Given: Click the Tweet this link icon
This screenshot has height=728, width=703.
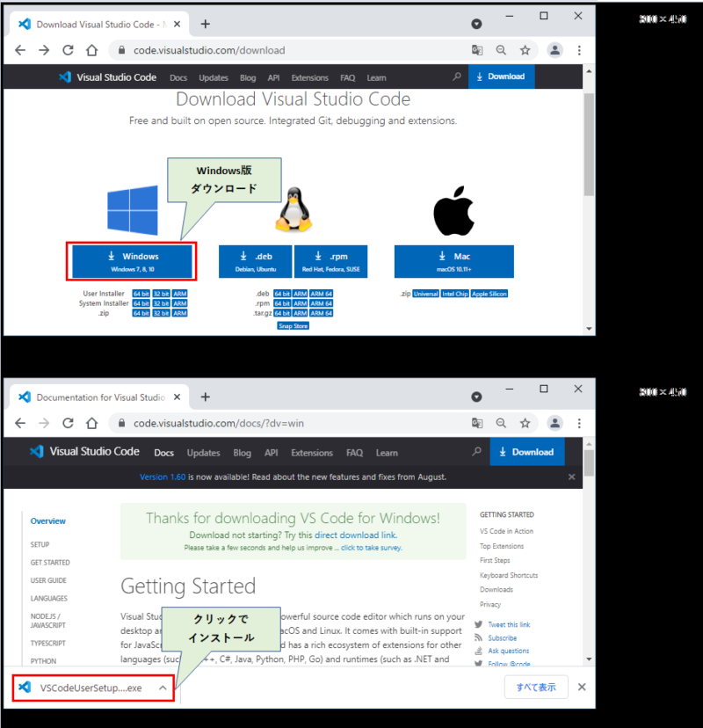Looking at the screenshot, I should coord(479,625).
